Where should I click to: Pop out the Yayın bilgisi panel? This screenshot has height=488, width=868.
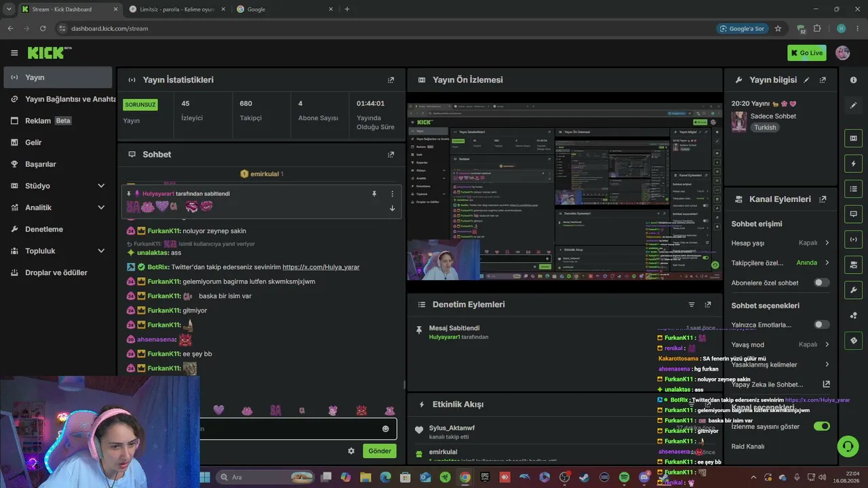point(823,80)
